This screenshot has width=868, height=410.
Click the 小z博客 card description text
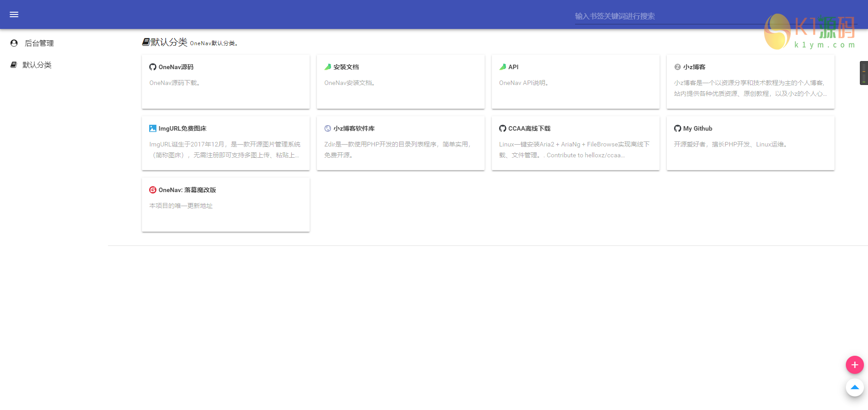pos(750,88)
